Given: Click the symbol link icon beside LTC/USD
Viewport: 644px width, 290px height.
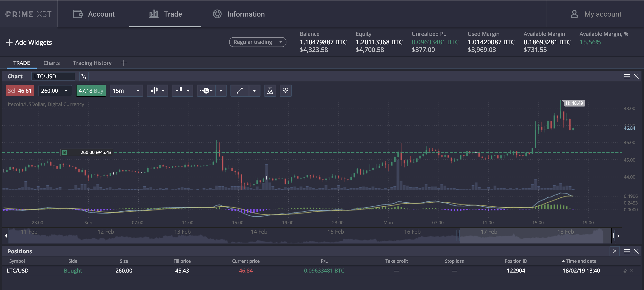Looking at the screenshot, I should pos(84,76).
